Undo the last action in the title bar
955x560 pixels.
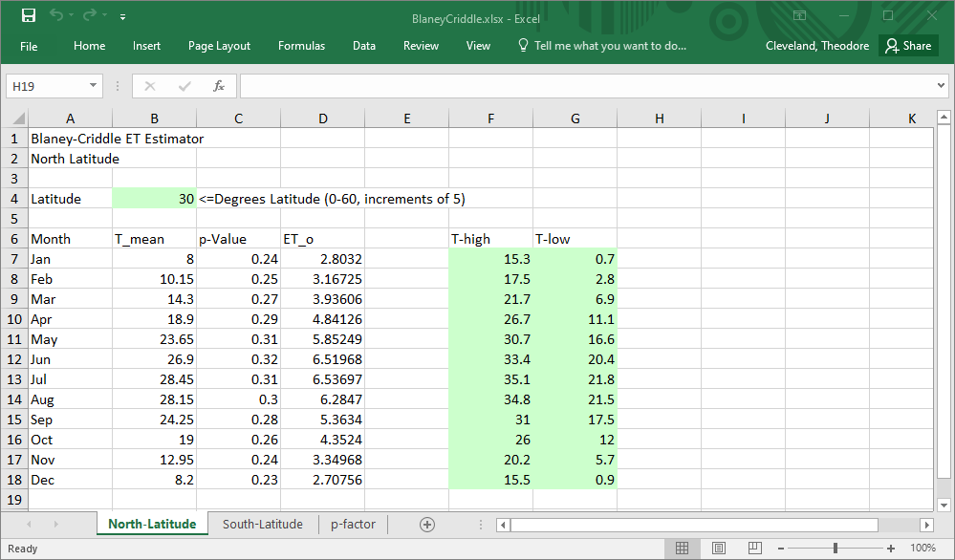click(x=56, y=16)
